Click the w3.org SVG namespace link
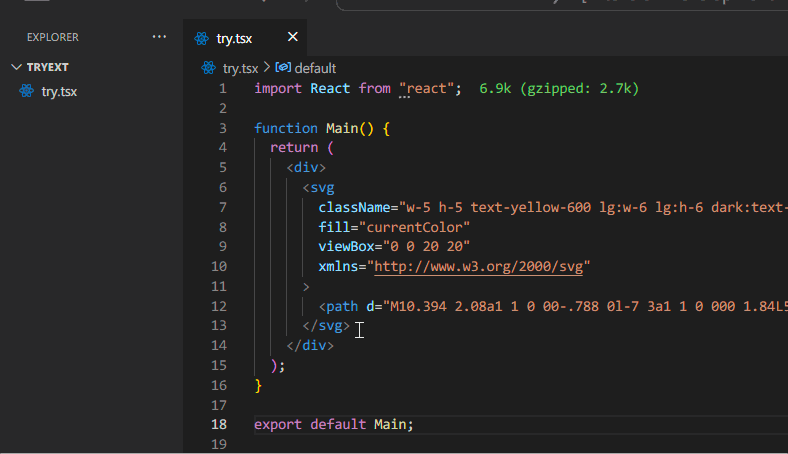The width and height of the screenshot is (788, 454). pyautogui.click(x=482, y=266)
